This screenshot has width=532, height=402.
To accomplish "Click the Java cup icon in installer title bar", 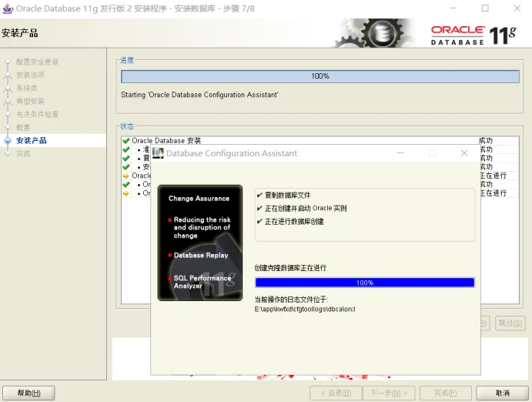I will (8, 8).
